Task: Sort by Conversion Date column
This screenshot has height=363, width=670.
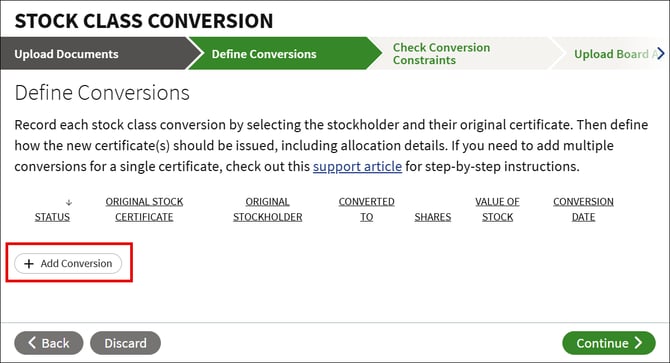Action: tap(583, 209)
